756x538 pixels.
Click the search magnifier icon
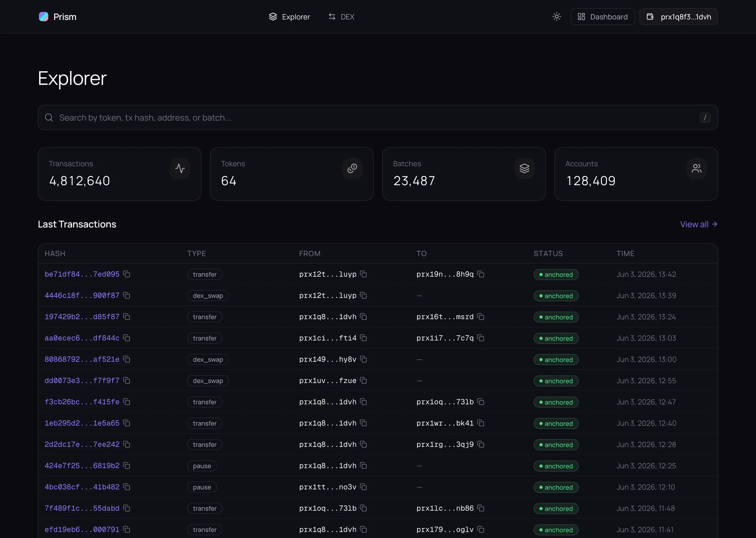pos(49,117)
